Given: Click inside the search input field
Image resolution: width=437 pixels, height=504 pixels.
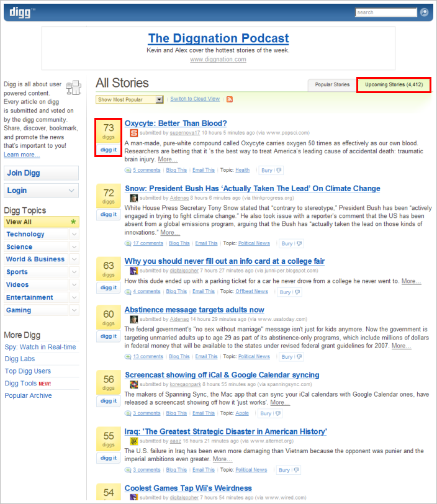Looking at the screenshot, I should [x=386, y=12].
